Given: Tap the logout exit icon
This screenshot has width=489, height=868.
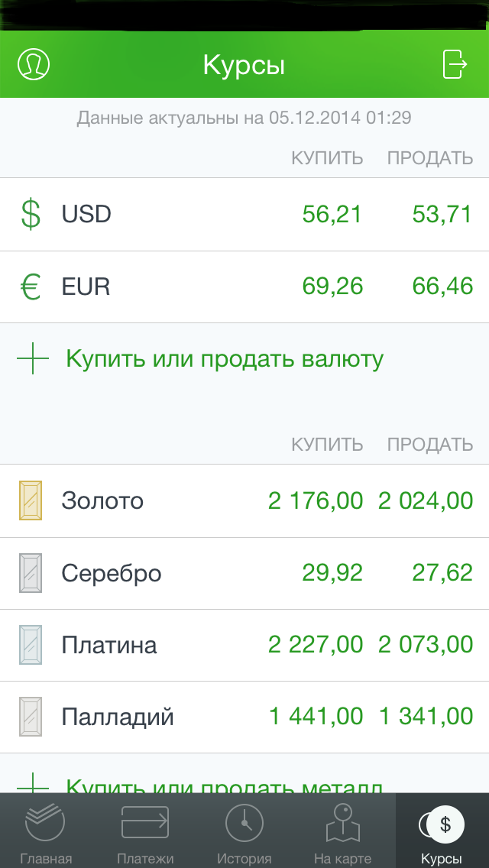Looking at the screenshot, I should [x=455, y=64].
